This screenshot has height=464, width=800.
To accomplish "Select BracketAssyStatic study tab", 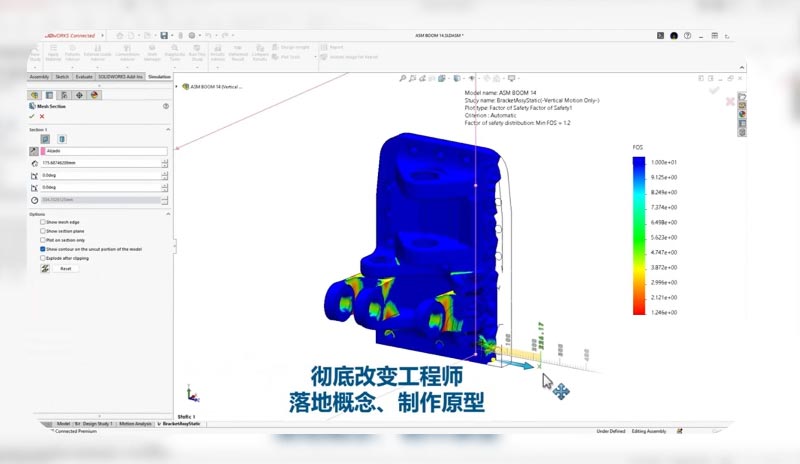I will pyautogui.click(x=180, y=424).
